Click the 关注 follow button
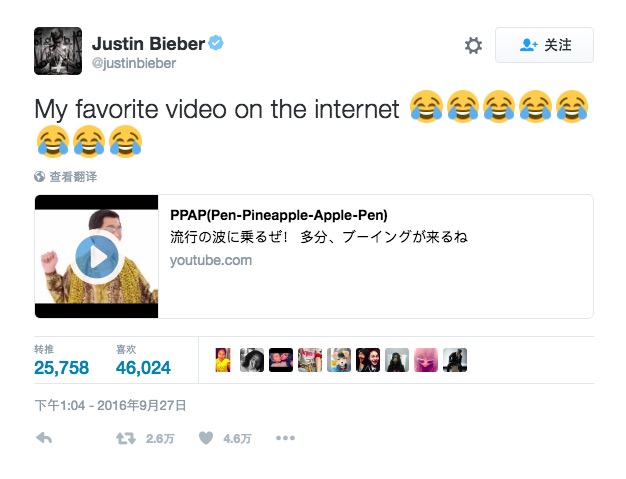The image size is (626, 479). coord(544,45)
